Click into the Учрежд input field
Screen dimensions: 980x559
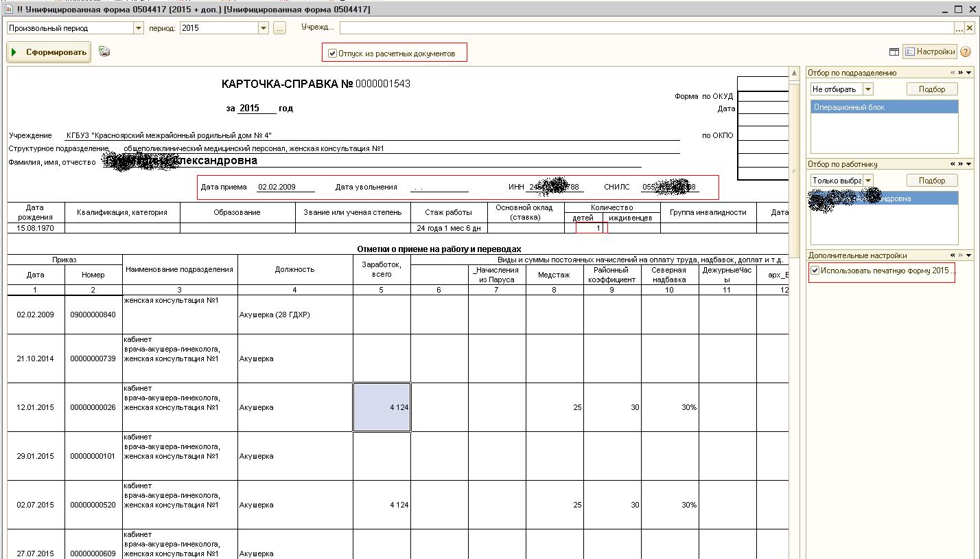(x=646, y=28)
